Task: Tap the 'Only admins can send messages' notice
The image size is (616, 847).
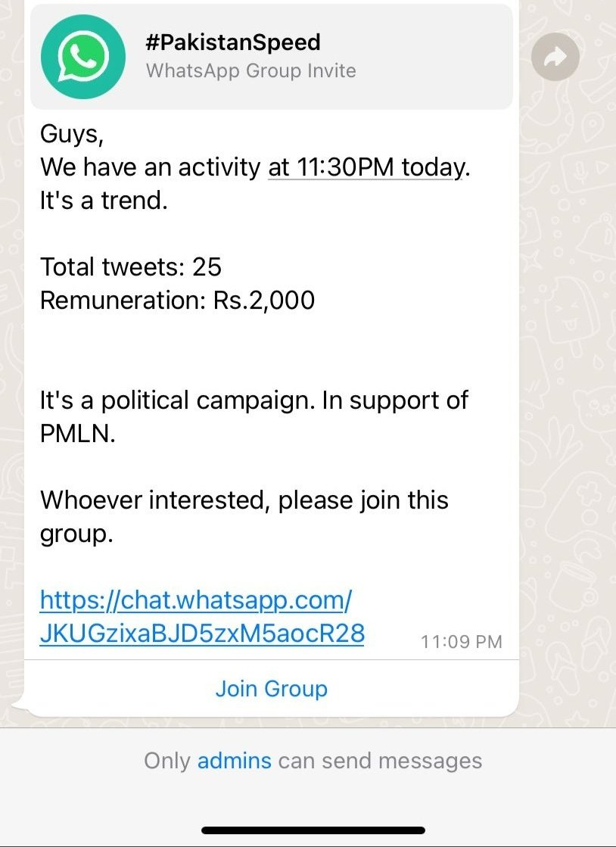Action: 313,761
